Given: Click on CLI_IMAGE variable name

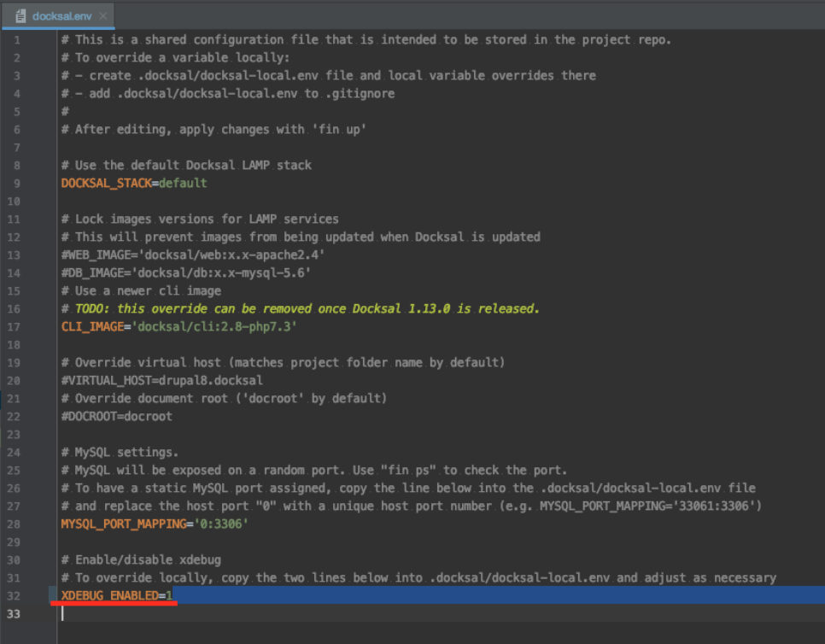Looking at the screenshot, I should click(92, 327).
